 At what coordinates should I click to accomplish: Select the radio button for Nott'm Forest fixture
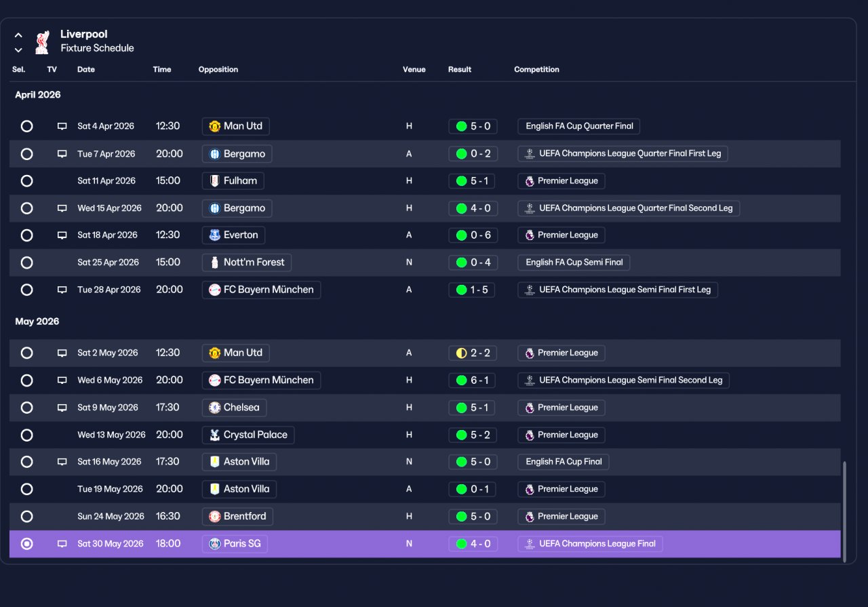[26, 262]
